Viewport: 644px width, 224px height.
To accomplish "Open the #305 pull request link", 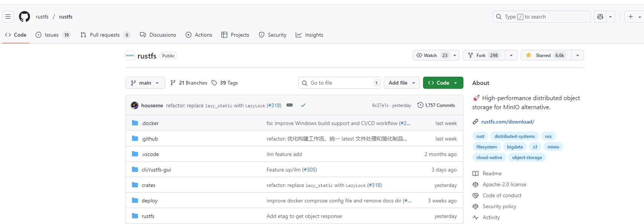I will click(x=310, y=170).
